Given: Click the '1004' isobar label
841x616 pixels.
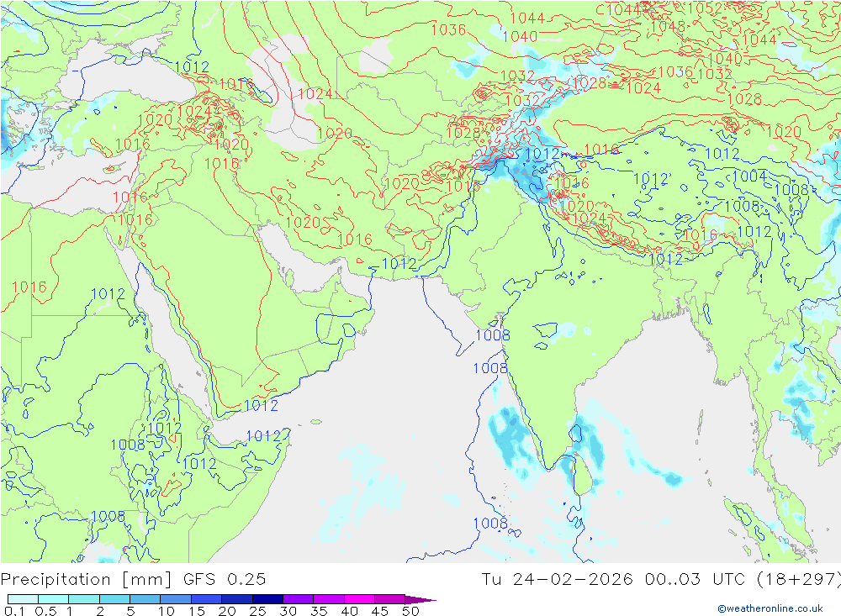Looking at the screenshot, I should [749, 176].
